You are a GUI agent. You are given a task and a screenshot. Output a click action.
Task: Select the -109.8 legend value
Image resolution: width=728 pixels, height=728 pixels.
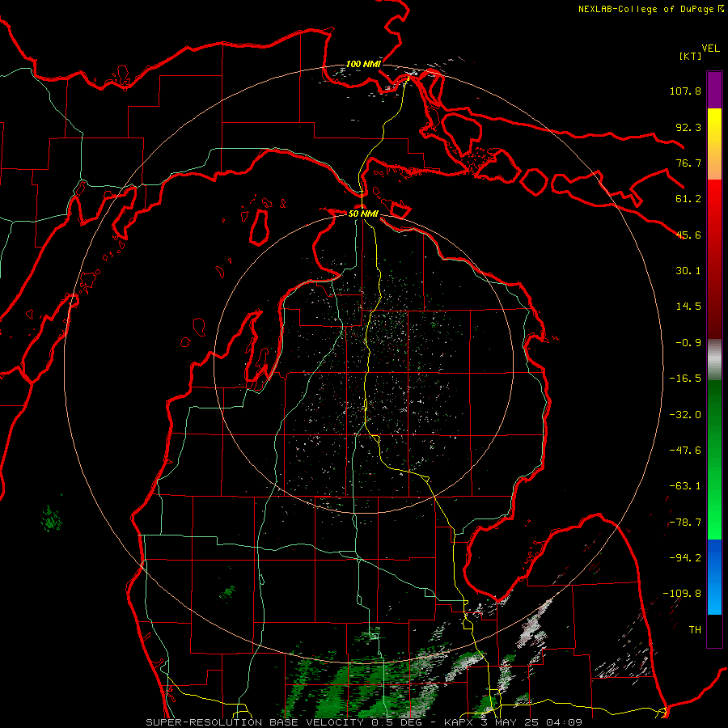tap(682, 594)
